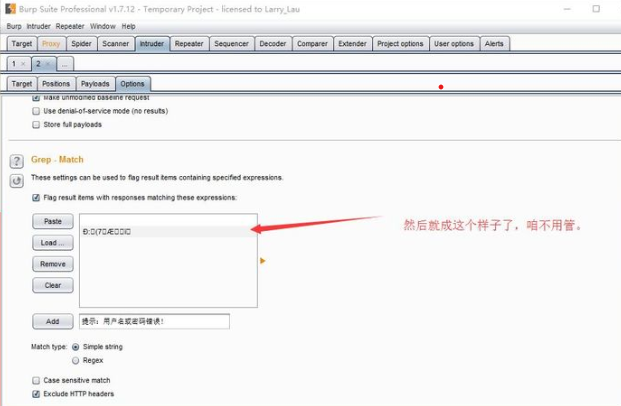Click the Clear button

53,286
